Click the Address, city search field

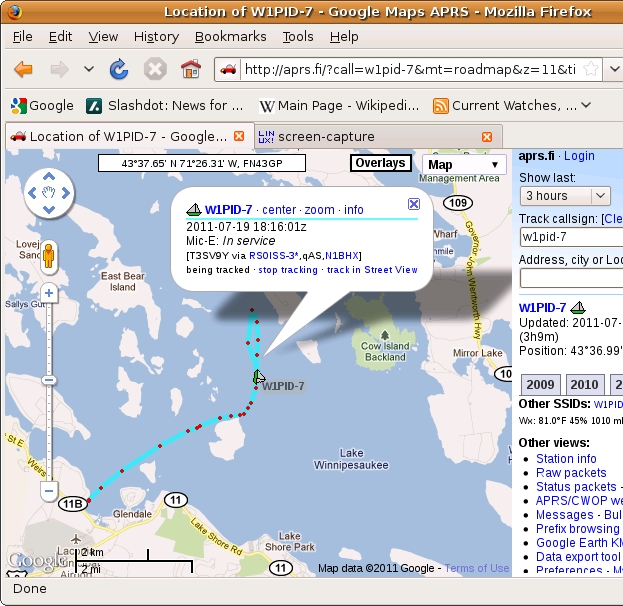(x=571, y=278)
